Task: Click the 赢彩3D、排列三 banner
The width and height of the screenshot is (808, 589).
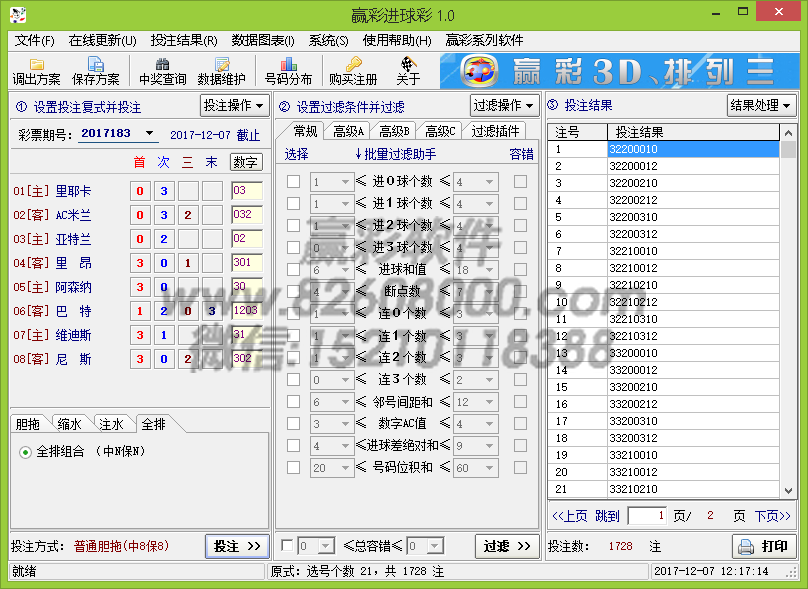Action: (619, 71)
